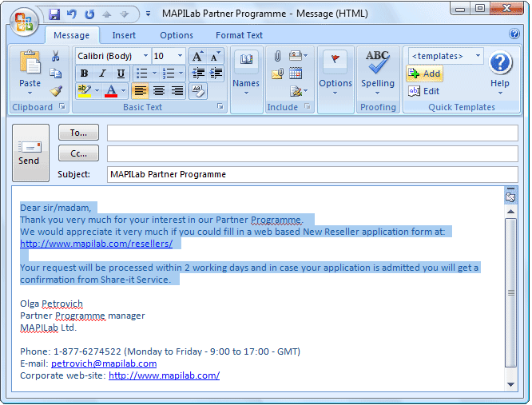The image size is (532, 405).
Task: Apply yellow text highlight color
Action: pos(84,91)
